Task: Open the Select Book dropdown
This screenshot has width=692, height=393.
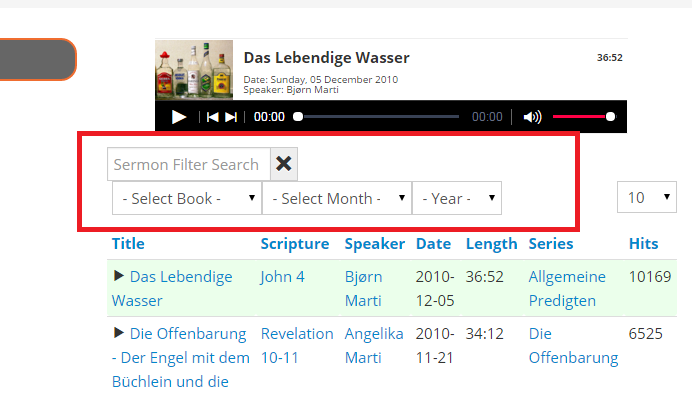Action: coord(187,198)
